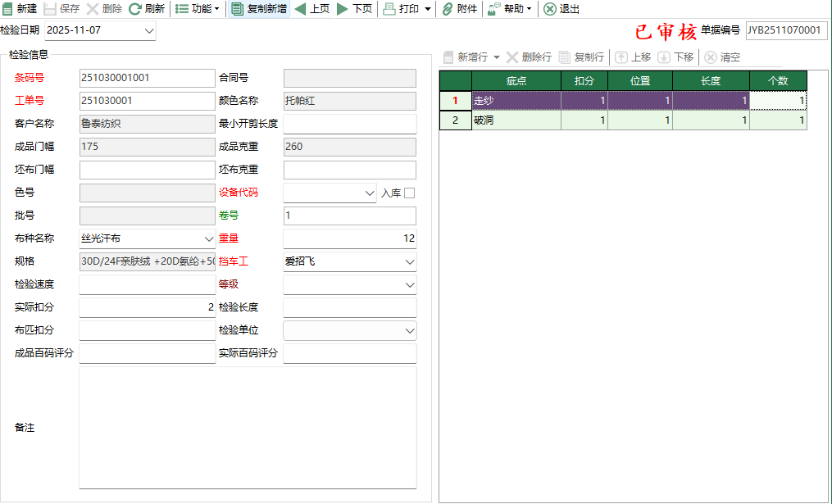Viewport: 832px width, 504px height.
Task: Click the 下页 (Next Page) button
Action: pyautogui.click(x=352, y=10)
